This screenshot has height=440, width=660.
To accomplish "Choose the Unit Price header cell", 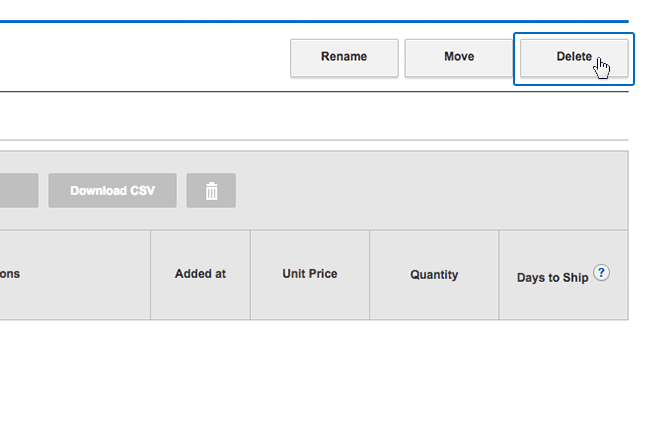I will (x=309, y=274).
